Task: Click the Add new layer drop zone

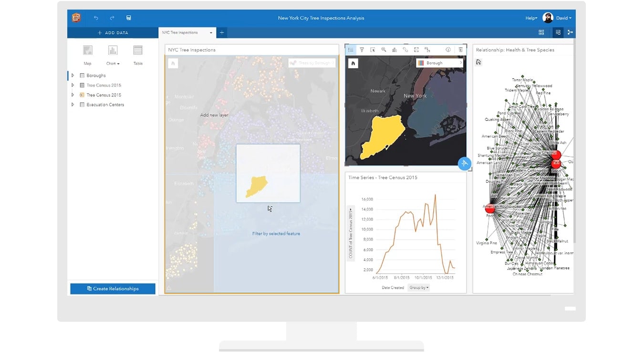Action: click(x=214, y=115)
